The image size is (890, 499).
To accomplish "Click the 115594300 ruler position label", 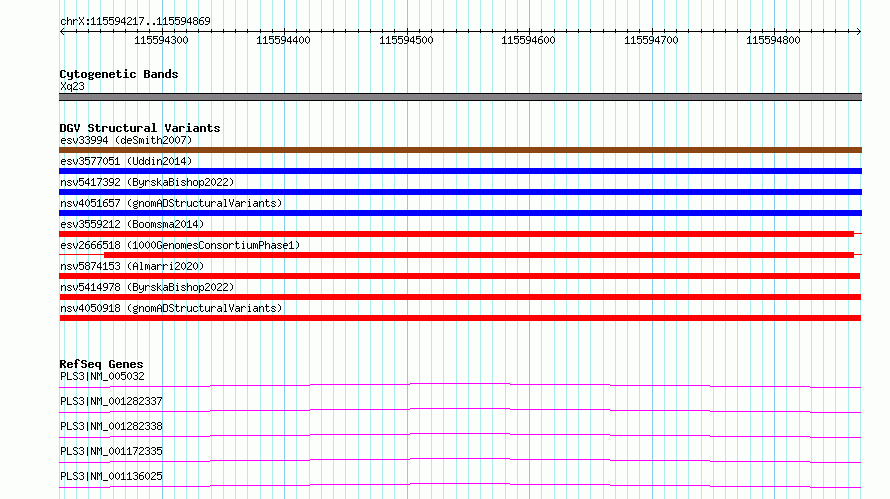I will (161, 40).
